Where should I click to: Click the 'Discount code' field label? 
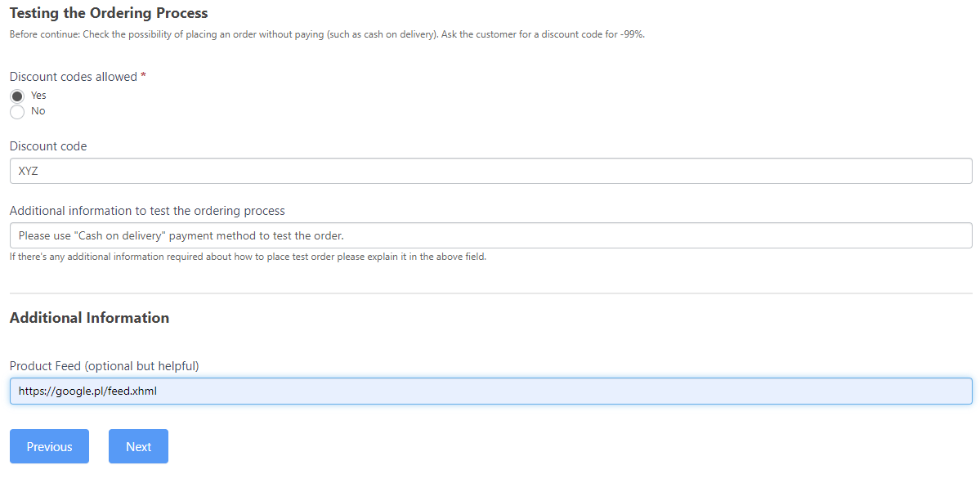pos(48,146)
